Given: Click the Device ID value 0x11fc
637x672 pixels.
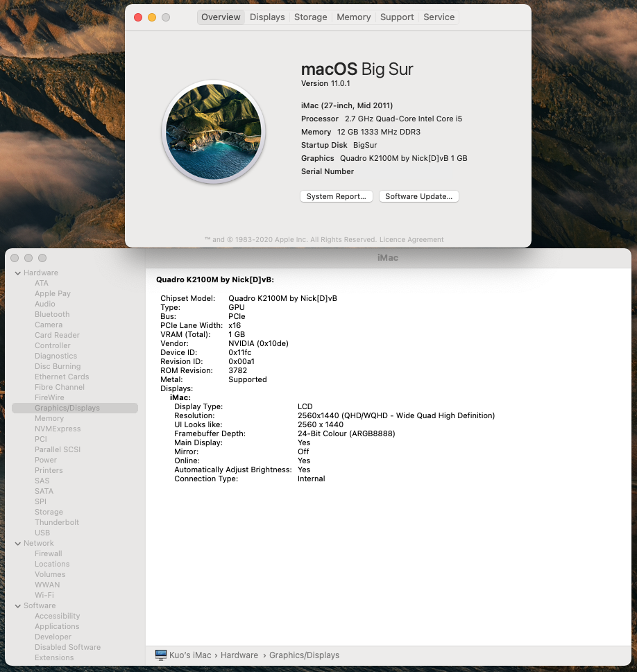Looking at the screenshot, I should [x=240, y=352].
